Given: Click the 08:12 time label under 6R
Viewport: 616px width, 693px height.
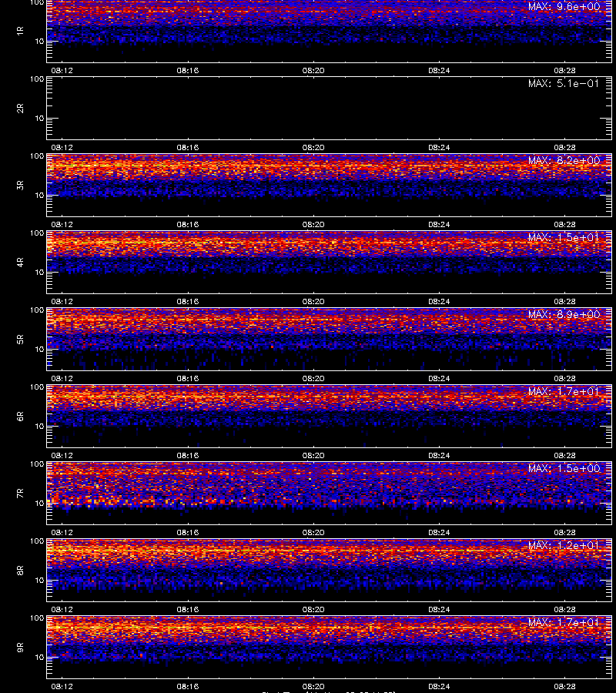Looking at the screenshot, I should [62, 455].
